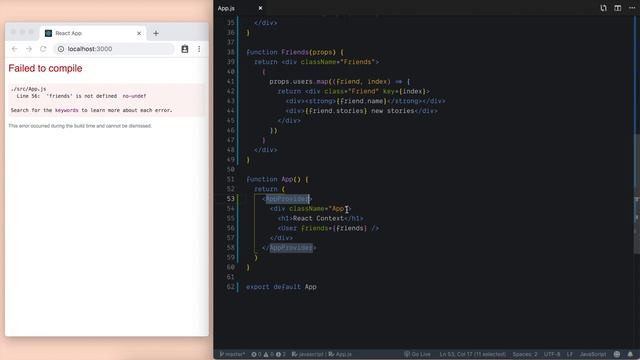Click the 'Failed to compile' heading
Viewport: 640px width, 360px height.
[x=45, y=68]
